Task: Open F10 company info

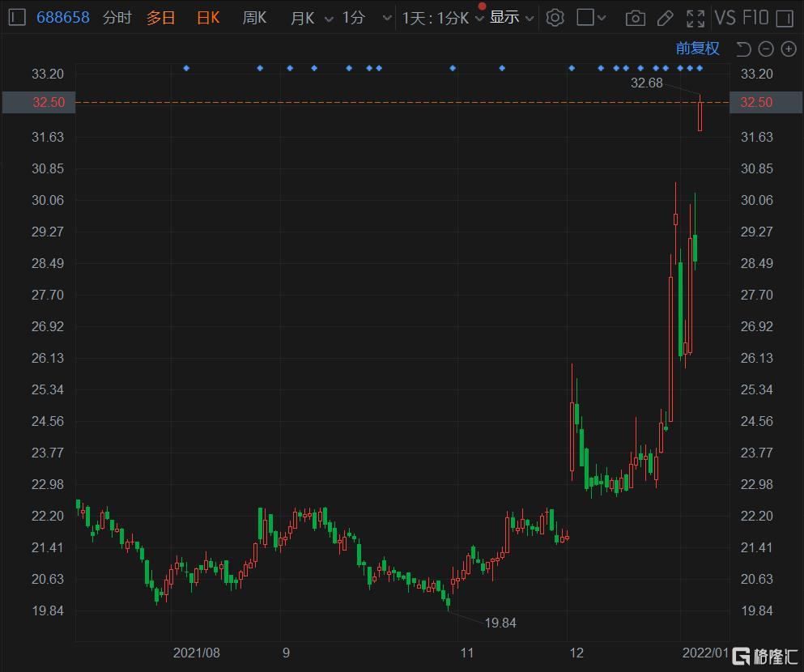Action: [x=755, y=17]
